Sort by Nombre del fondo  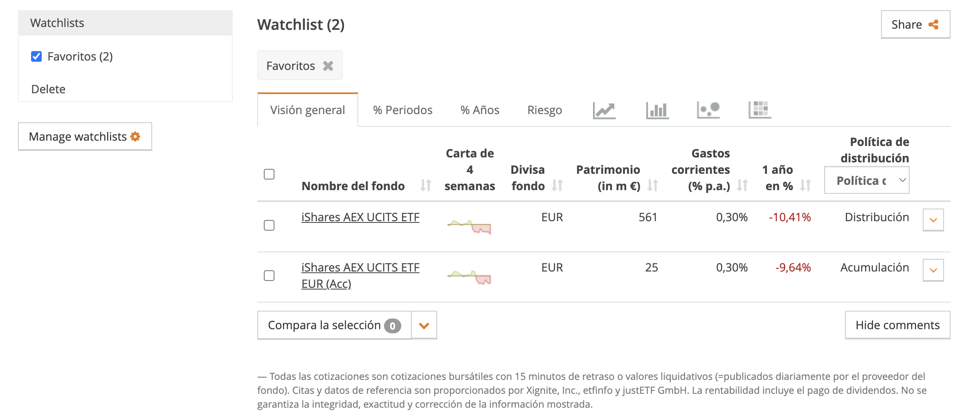[x=425, y=185]
